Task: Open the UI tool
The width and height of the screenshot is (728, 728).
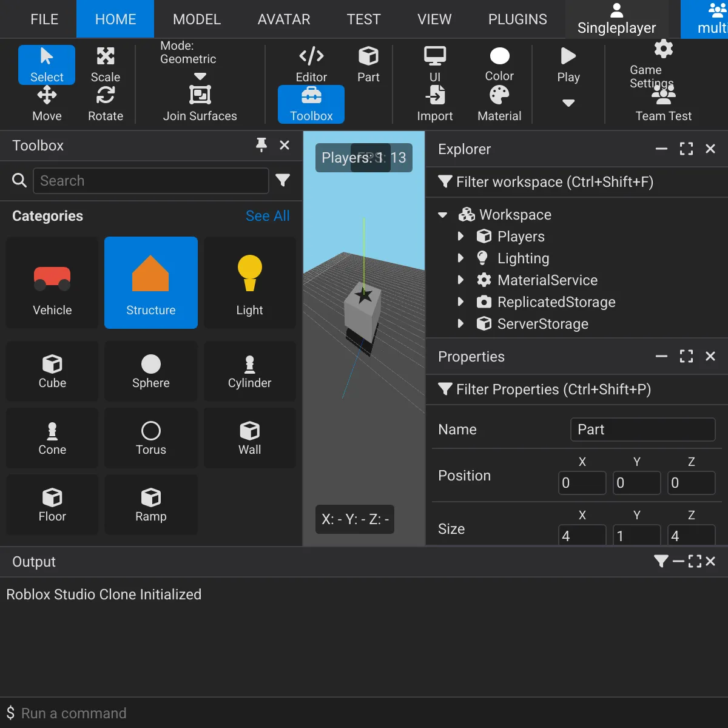Action: pyautogui.click(x=435, y=65)
